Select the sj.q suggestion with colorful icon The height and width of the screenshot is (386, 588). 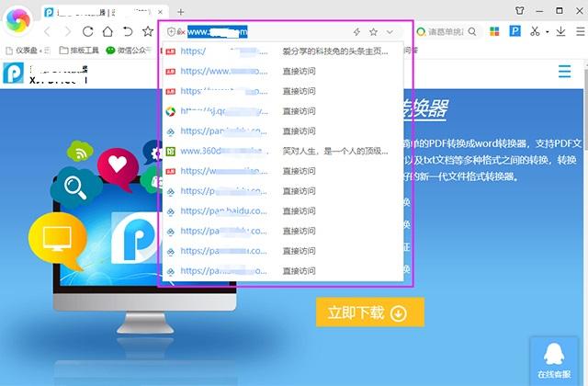(x=283, y=111)
